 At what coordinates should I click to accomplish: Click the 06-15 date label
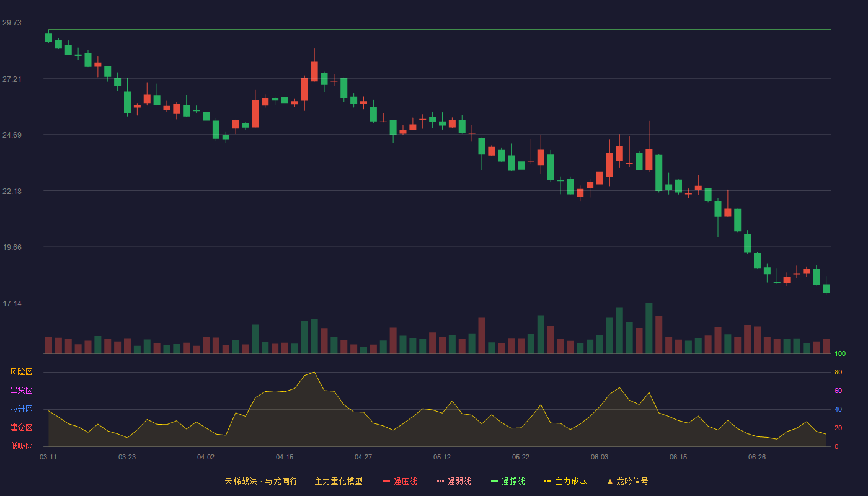[x=678, y=457]
